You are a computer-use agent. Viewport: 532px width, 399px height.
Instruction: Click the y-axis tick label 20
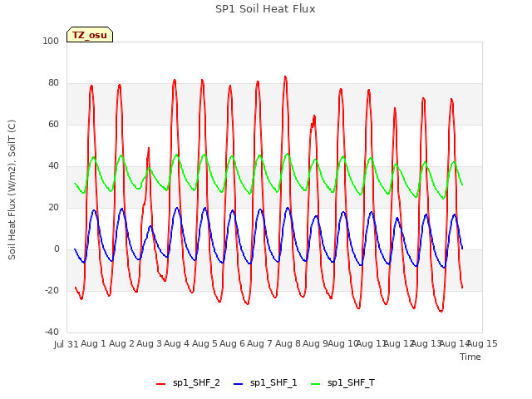click(x=53, y=207)
